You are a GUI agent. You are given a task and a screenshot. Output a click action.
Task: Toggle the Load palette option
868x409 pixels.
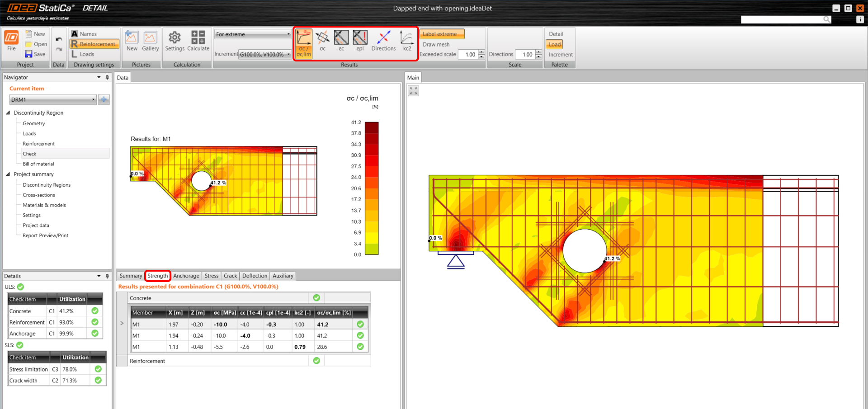[555, 44]
